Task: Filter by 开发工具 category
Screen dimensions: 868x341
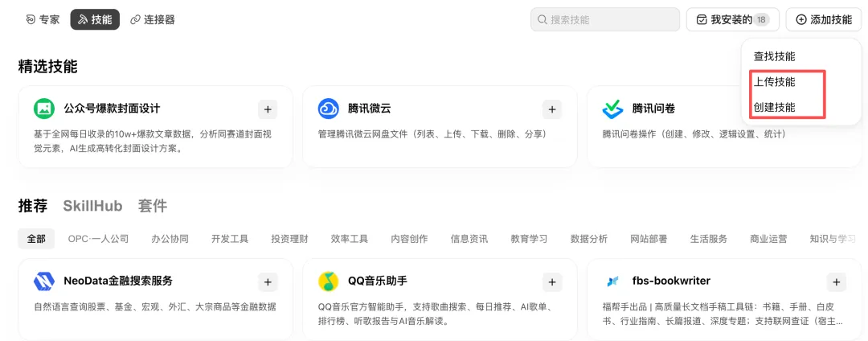Action: [x=230, y=239]
